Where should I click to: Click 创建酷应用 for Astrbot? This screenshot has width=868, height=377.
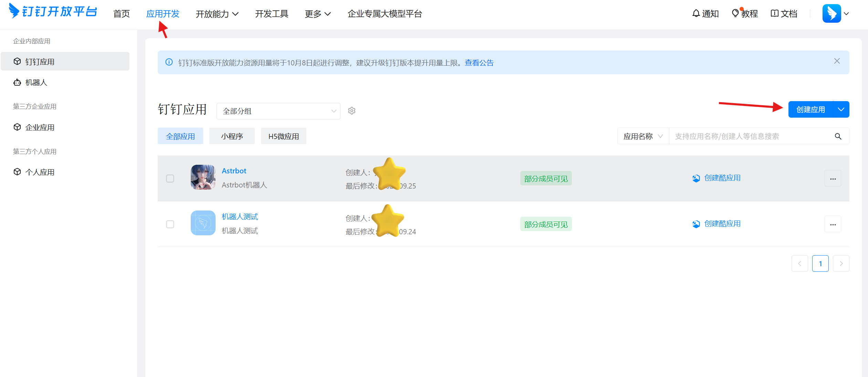click(x=722, y=178)
